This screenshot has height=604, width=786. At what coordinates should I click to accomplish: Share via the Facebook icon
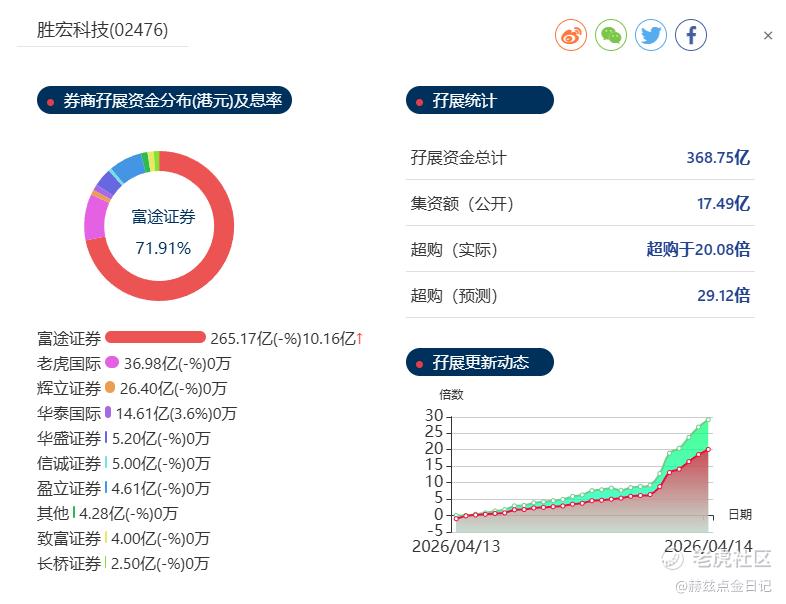pos(691,35)
